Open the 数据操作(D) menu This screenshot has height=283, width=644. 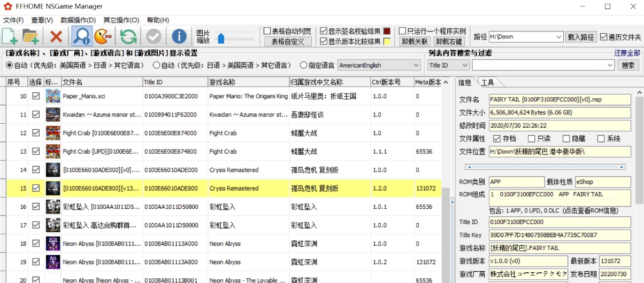pyautogui.click(x=78, y=20)
